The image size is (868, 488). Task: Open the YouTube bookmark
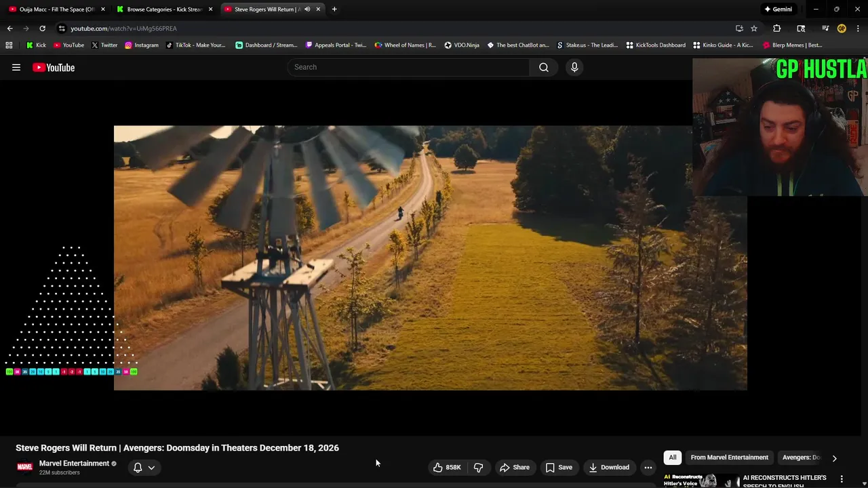(x=68, y=45)
